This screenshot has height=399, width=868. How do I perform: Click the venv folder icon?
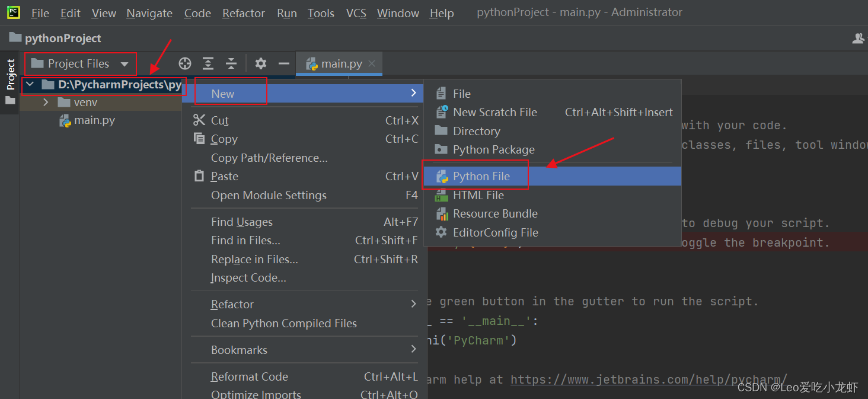pos(64,103)
